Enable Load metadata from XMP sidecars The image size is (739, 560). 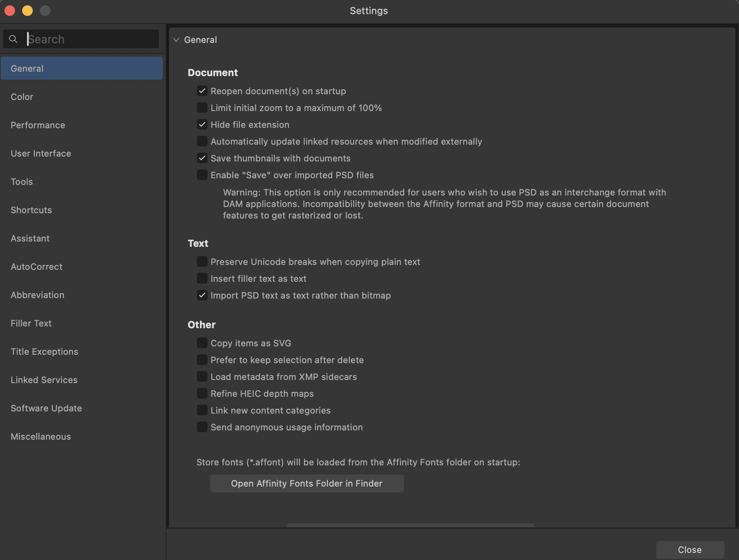point(202,377)
